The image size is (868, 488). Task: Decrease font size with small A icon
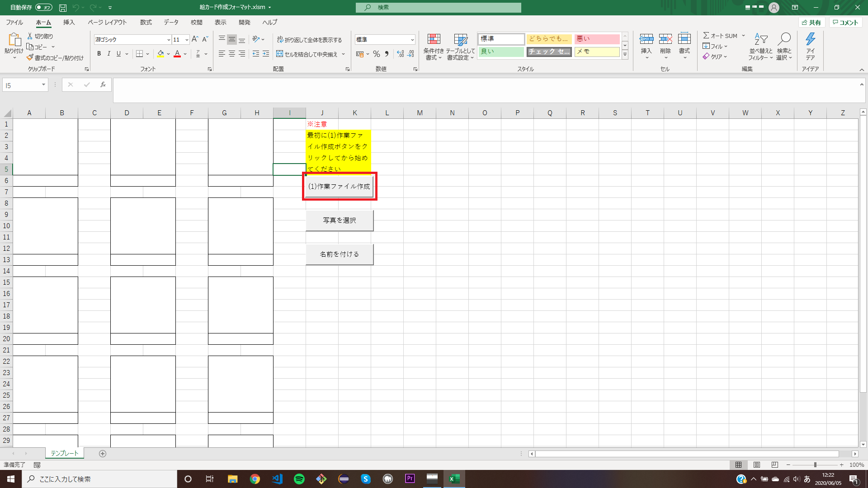click(x=205, y=39)
